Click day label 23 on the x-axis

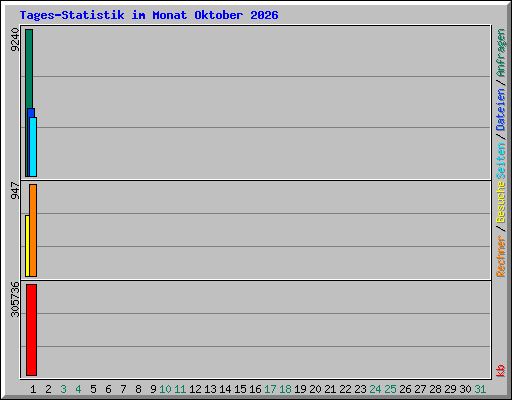coord(360,389)
